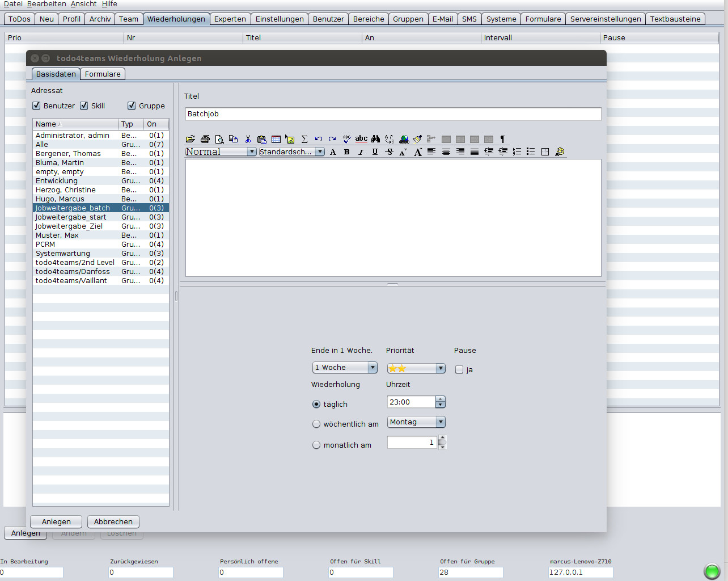Click the Titel field containing Batchjob
The image size is (728, 581).
[393, 114]
